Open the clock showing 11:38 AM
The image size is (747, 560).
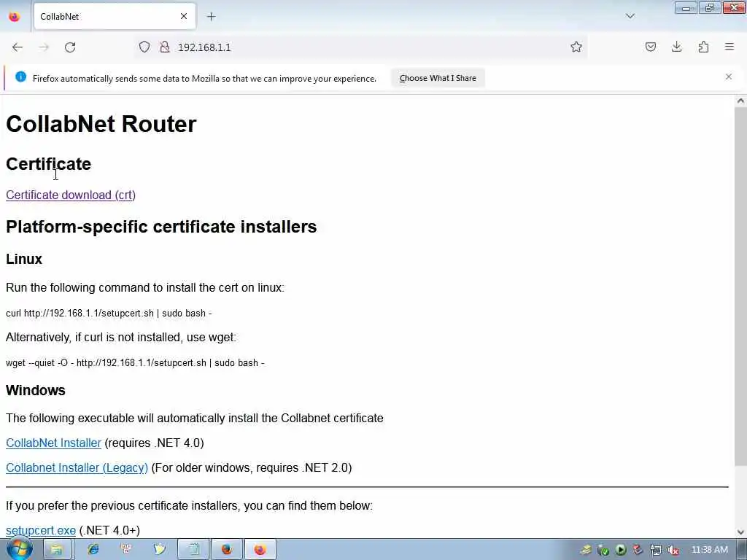pos(709,550)
